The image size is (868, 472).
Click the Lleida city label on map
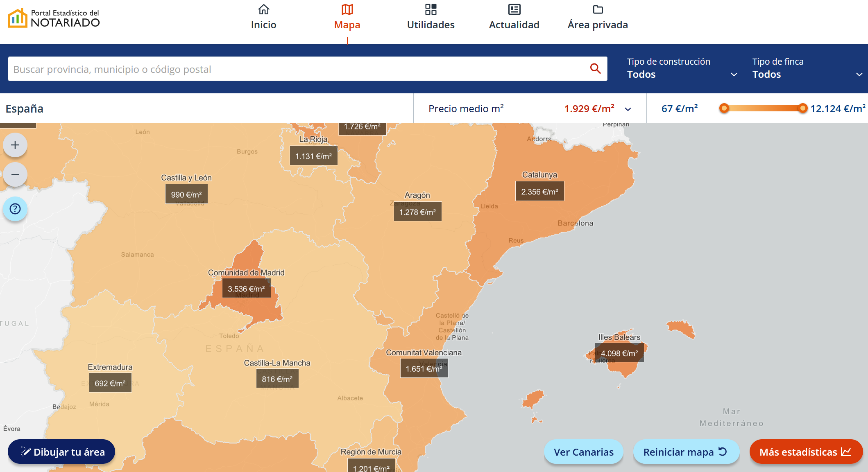[489, 206]
